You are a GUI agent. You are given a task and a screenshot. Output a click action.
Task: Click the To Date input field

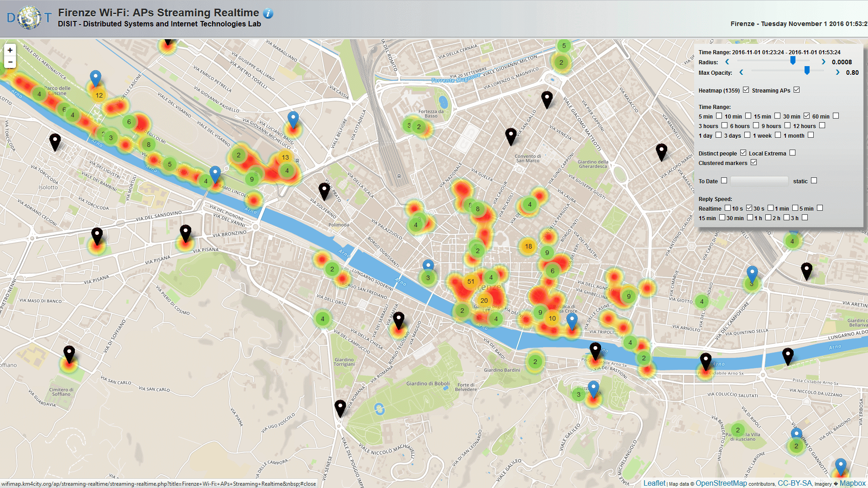759,181
